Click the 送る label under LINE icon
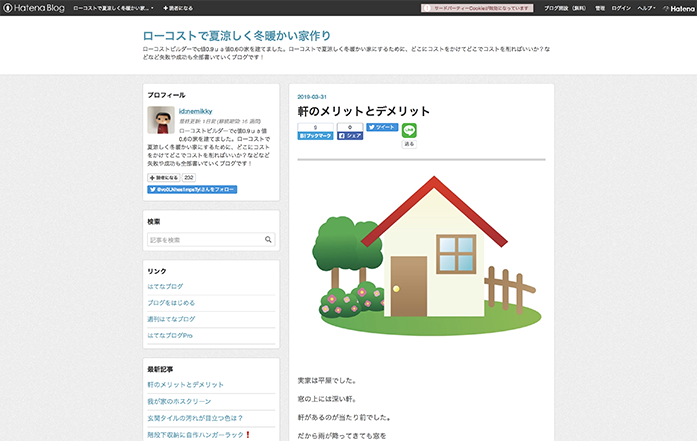 [409, 144]
